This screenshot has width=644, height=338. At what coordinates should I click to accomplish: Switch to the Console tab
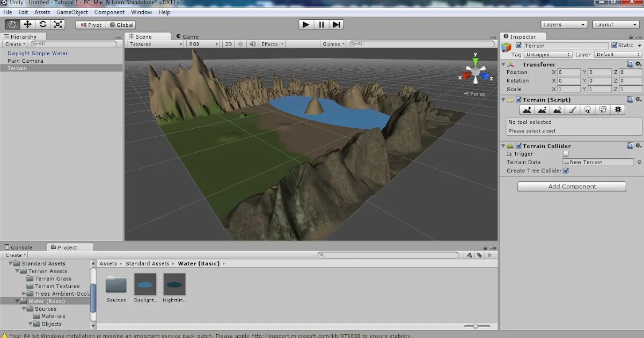click(x=18, y=247)
